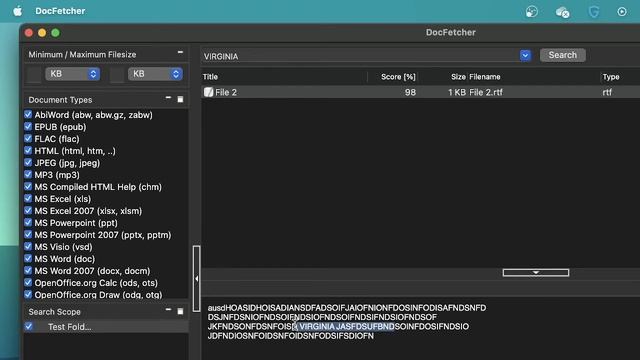Screen dimensions: 640x360
Task: Uncheck MS Word 2007 (docx, docm)
Action: pos(28,270)
